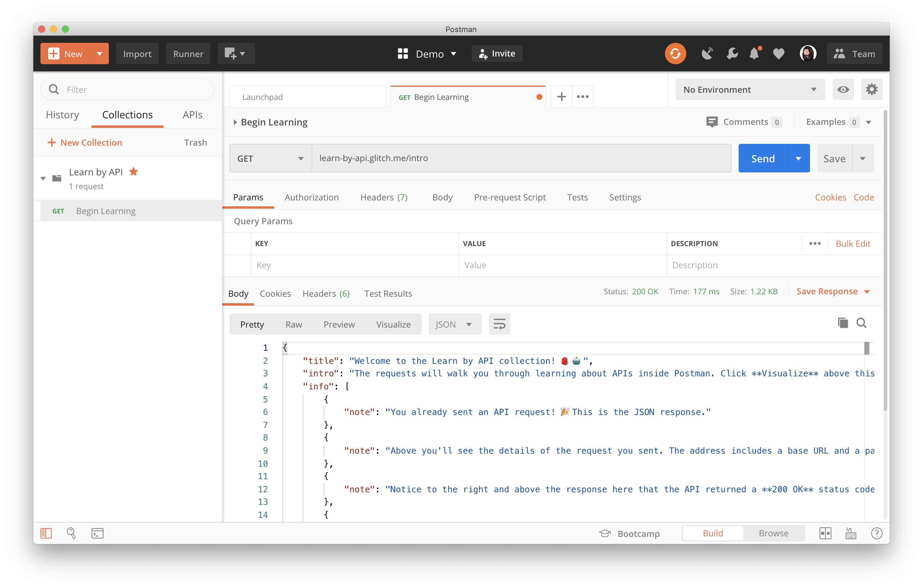
Task: Open query params column options ellipsis
Action: click(814, 243)
